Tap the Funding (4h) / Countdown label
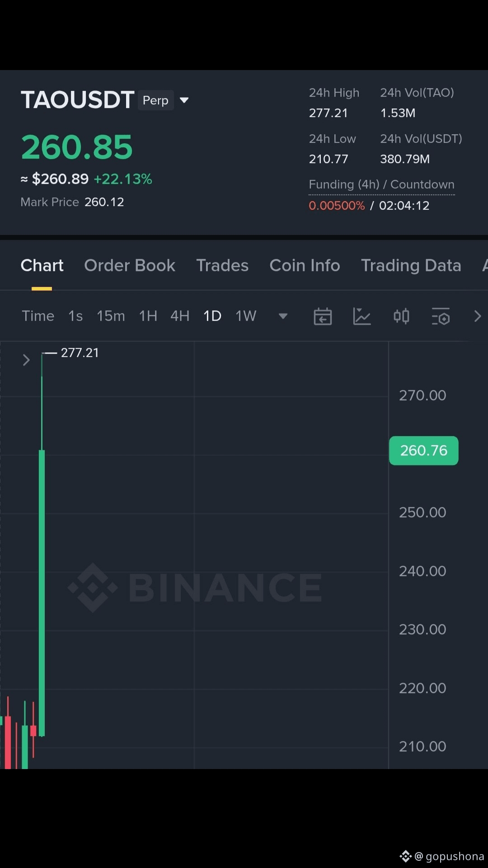 click(x=381, y=185)
